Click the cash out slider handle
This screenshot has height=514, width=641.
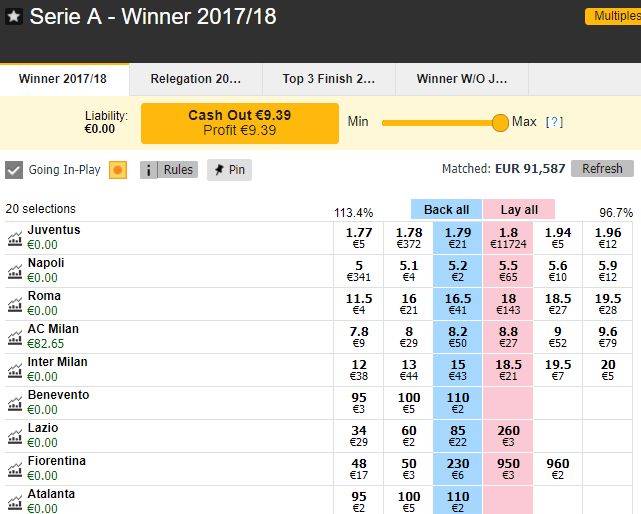(500, 123)
